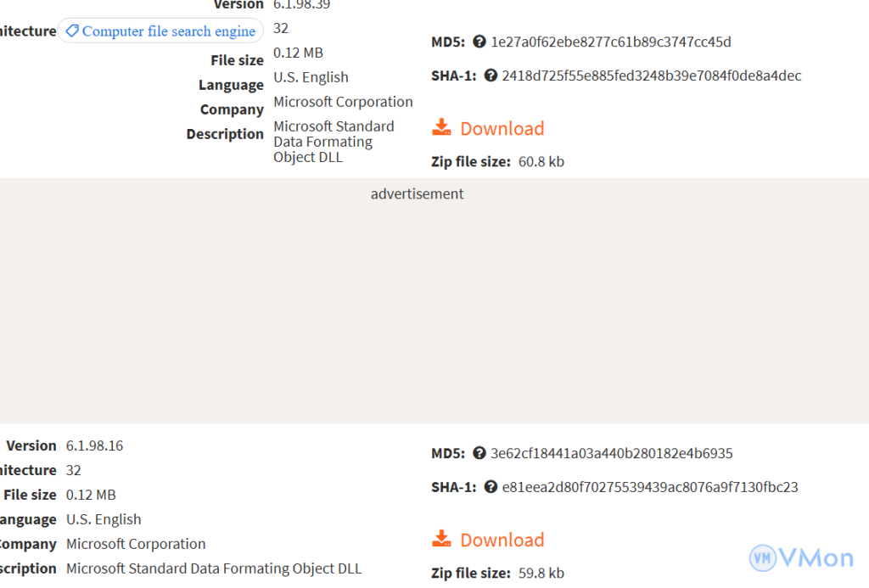Click the MD5 help icon for hash 1e27a0f6
This screenshot has width=869, height=588.
click(479, 42)
